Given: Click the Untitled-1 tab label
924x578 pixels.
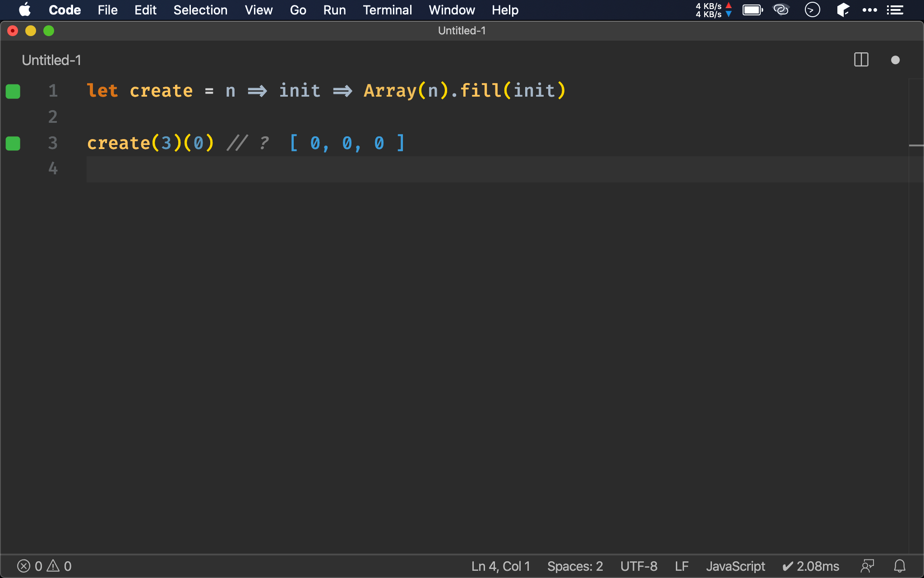Looking at the screenshot, I should pos(52,60).
